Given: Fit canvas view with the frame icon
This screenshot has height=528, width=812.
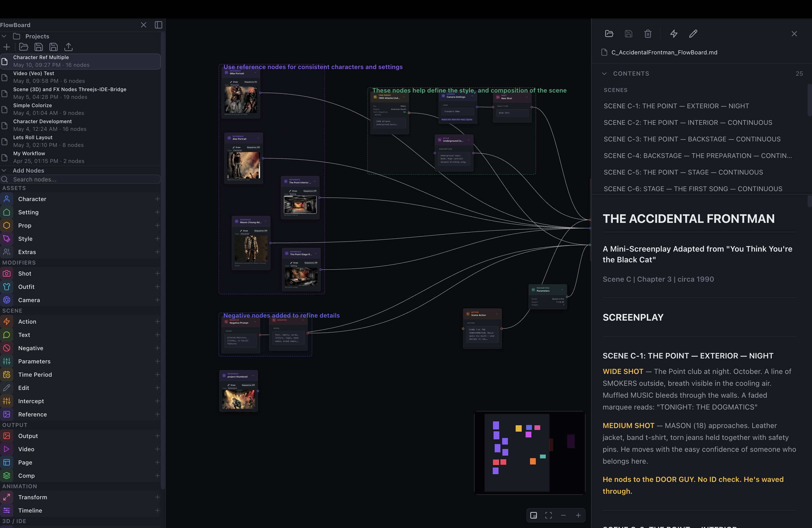Looking at the screenshot, I should click(548, 515).
